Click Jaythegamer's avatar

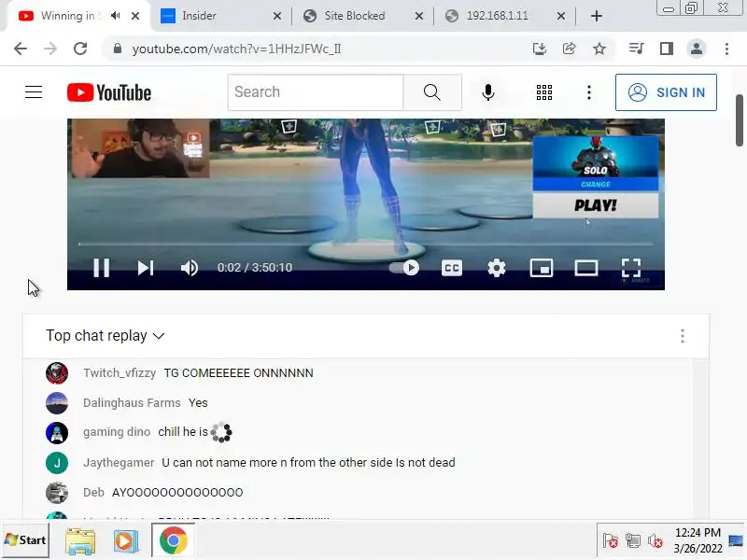[x=57, y=463]
